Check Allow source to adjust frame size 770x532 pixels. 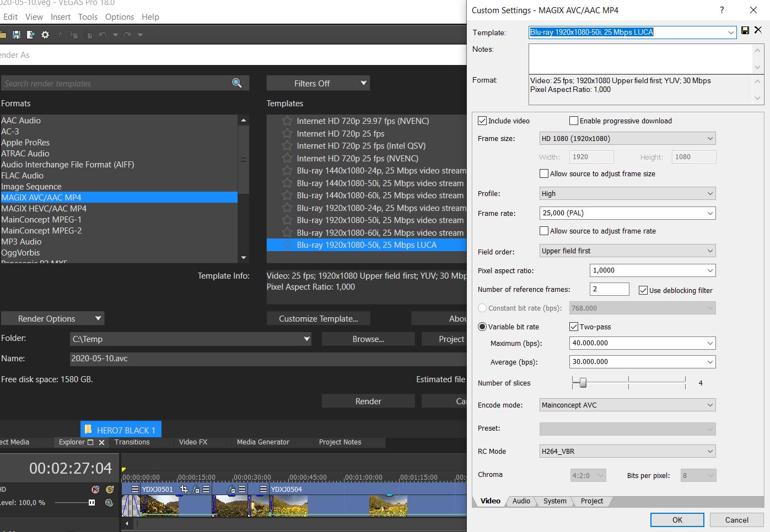point(544,173)
